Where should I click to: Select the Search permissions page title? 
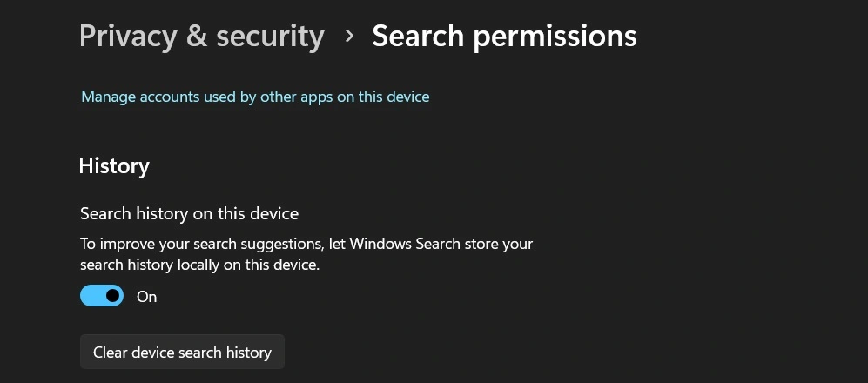(x=504, y=37)
